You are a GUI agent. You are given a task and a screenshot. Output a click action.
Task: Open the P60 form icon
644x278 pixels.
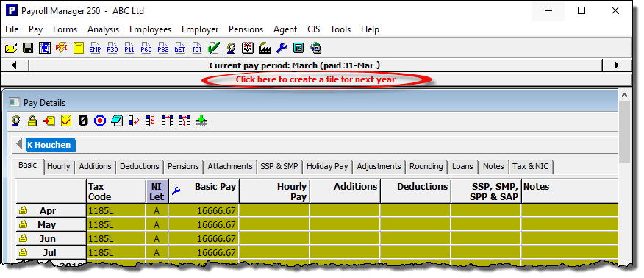pos(146,48)
